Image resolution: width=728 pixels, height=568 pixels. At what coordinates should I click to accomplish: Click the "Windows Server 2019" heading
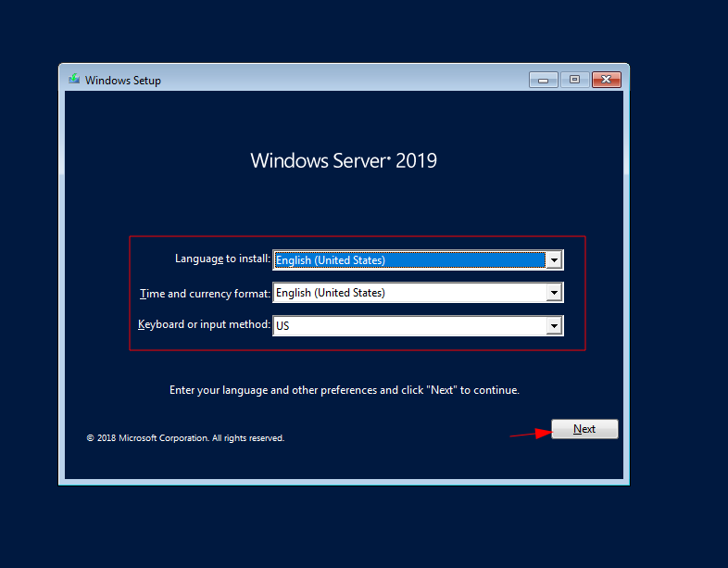tap(344, 160)
